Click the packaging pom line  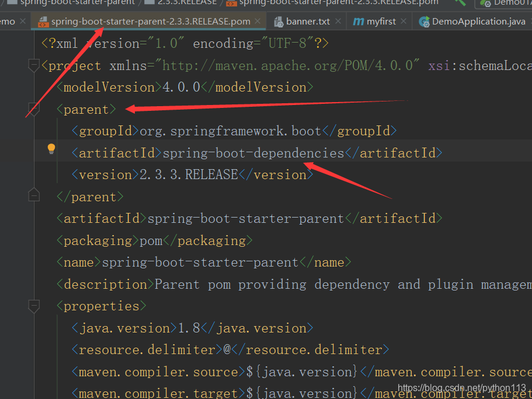pos(154,241)
